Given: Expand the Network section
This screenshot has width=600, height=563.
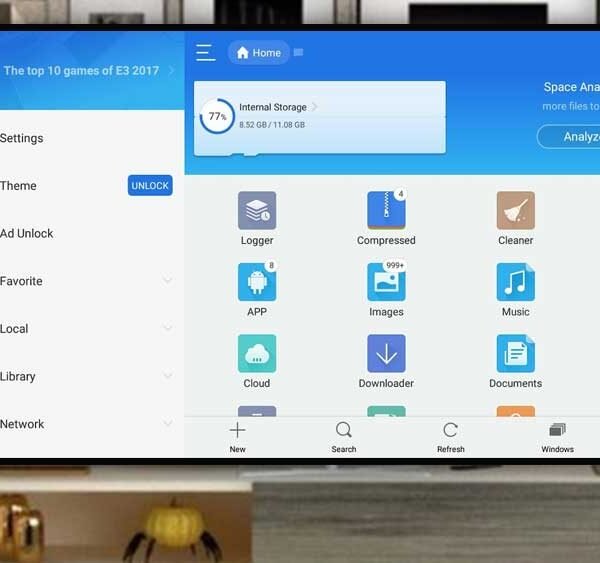Looking at the screenshot, I should pos(167,423).
